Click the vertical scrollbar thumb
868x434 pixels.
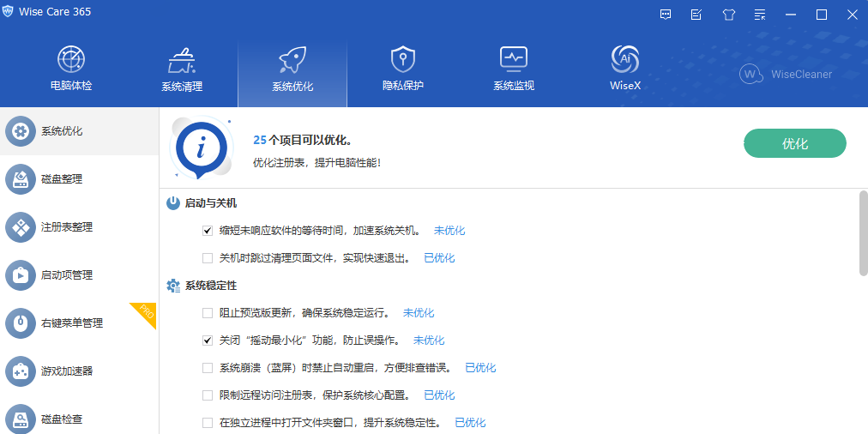point(863,233)
